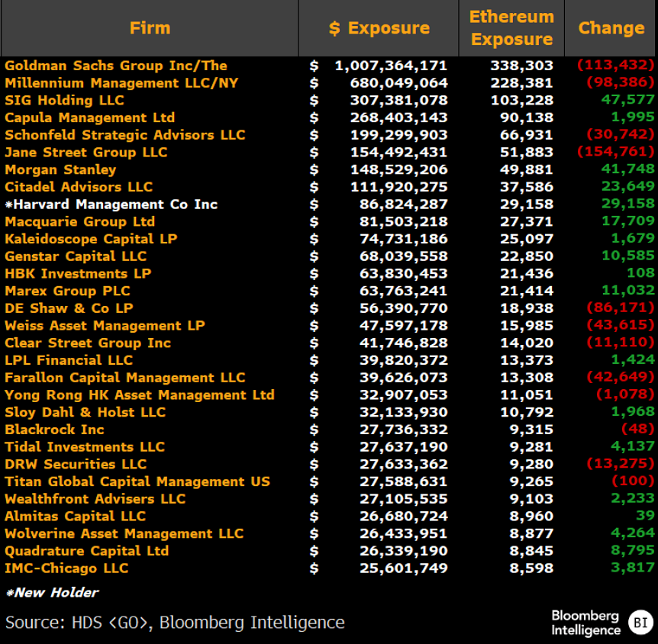Select Jane Street Group LLC firm name
Viewport: 658px width, 644px height.
[x=86, y=152]
